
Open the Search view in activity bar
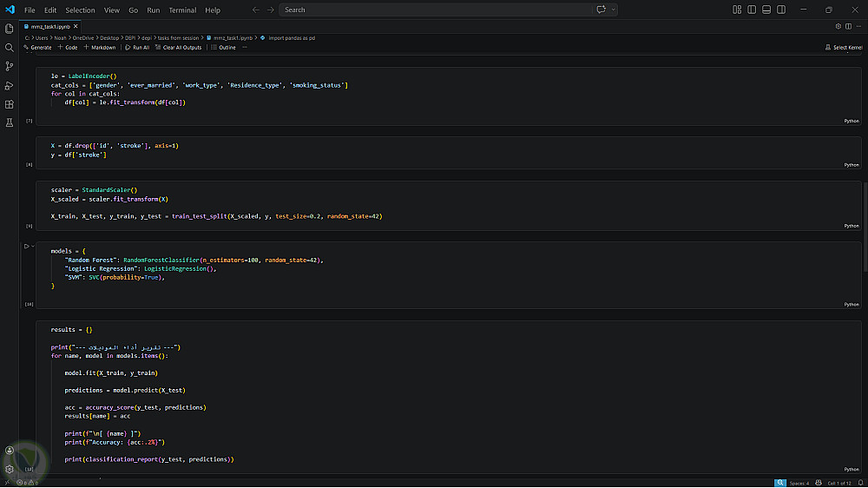10,47
